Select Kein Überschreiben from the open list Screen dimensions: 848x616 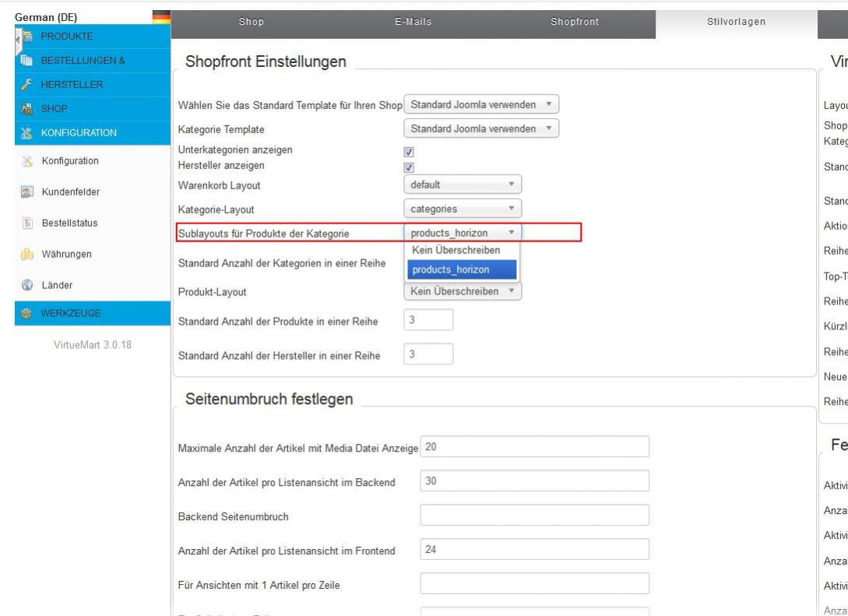pos(456,251)
